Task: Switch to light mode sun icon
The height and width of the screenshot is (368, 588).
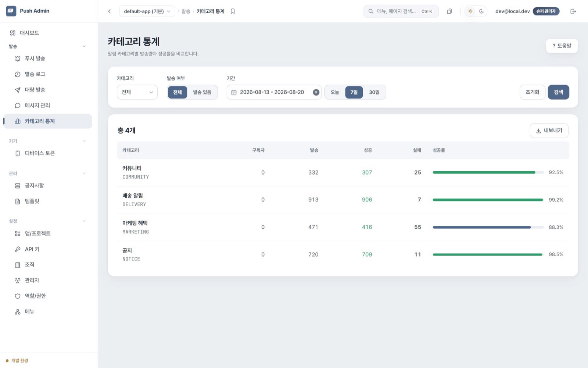Action: (x=470, y=11)
